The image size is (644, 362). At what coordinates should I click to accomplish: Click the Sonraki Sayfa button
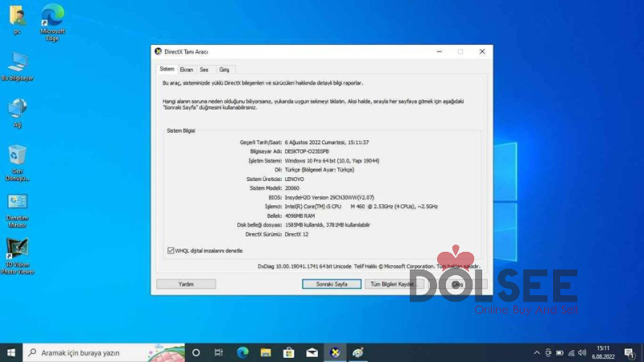pos(331,284)
